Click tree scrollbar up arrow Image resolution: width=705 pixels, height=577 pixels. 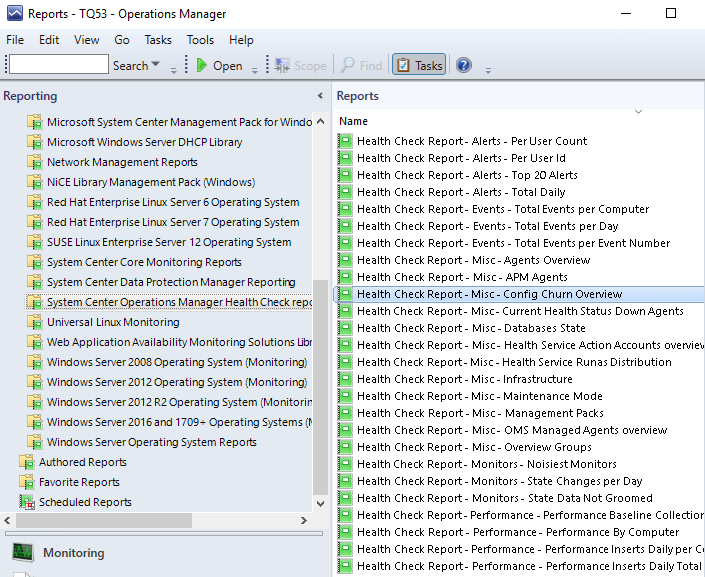321,121
